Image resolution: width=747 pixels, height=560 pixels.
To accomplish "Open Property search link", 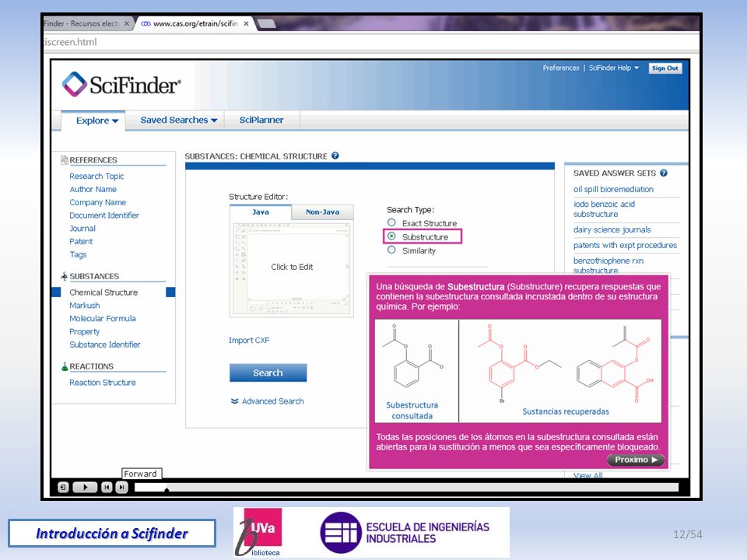I will pos(84,331).
